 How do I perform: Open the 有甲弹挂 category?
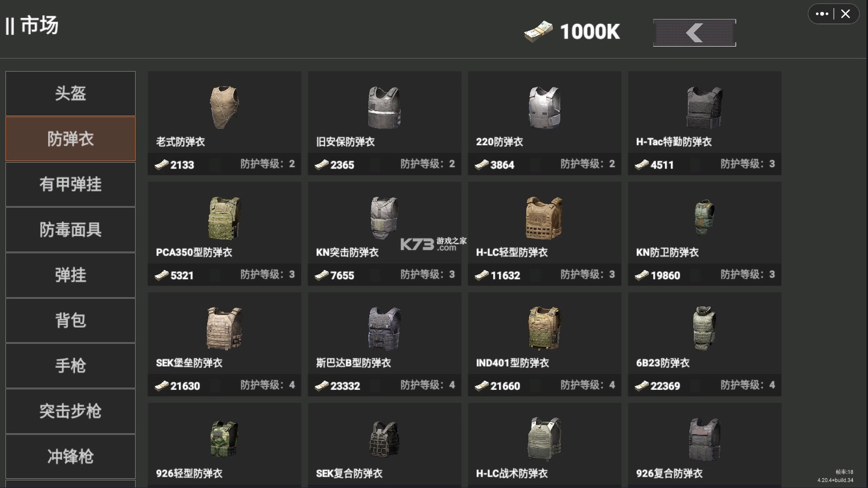(71, 184)
